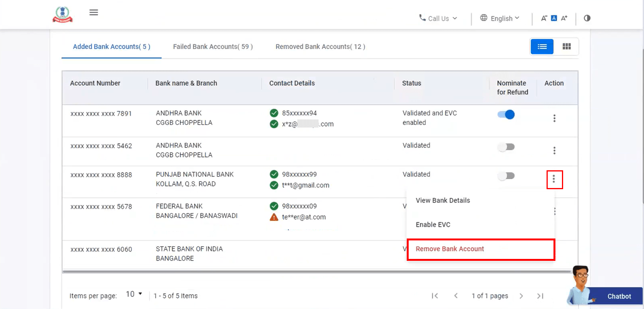Nominate Punjab National Bank account for refund

pyautogui.click(x=506, y=176)
